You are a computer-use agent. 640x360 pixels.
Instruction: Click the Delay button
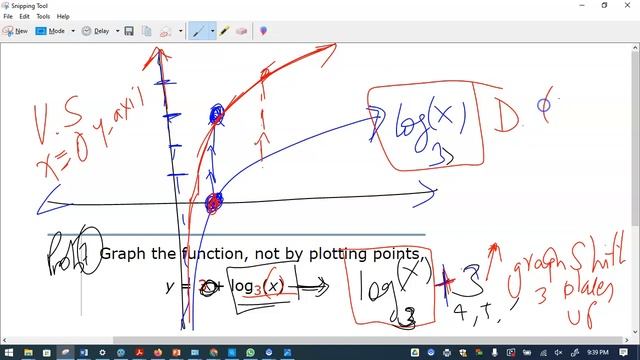tap(96, 31)
